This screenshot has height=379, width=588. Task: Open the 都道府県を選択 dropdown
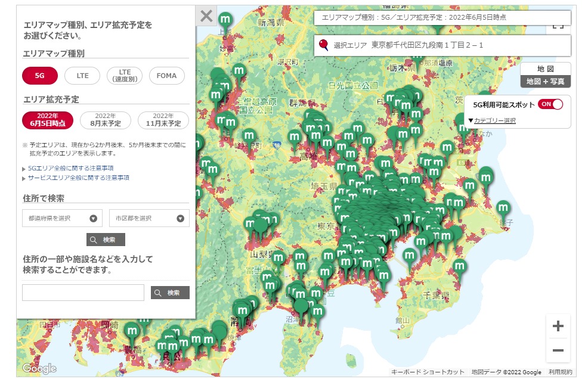(x=62, y=218)
